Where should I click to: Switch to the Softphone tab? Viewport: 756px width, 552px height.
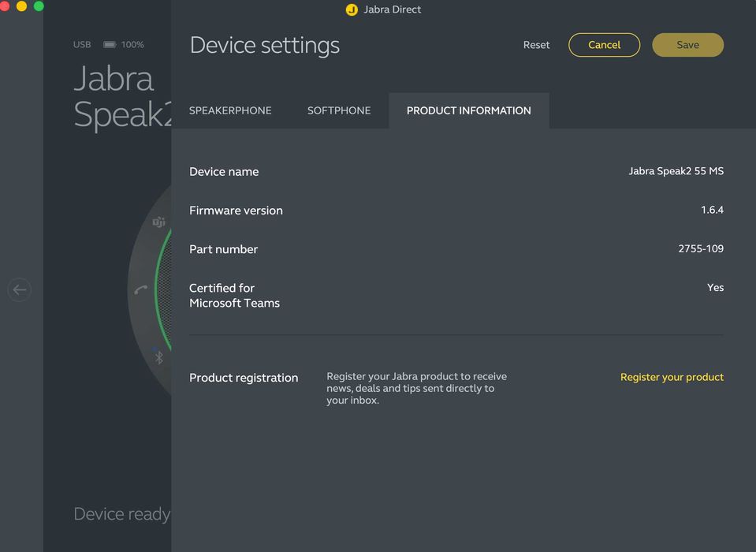click(339, 110)
